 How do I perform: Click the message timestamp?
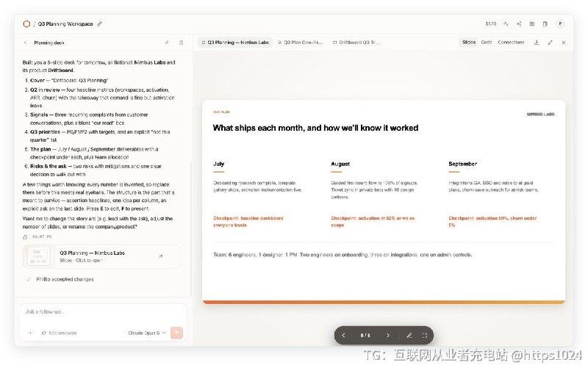point(42,236)
